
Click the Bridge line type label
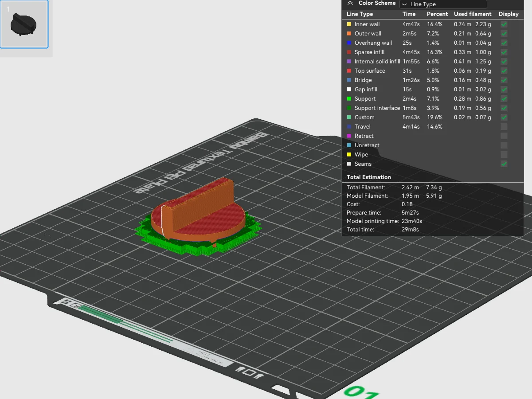(363, 80)
